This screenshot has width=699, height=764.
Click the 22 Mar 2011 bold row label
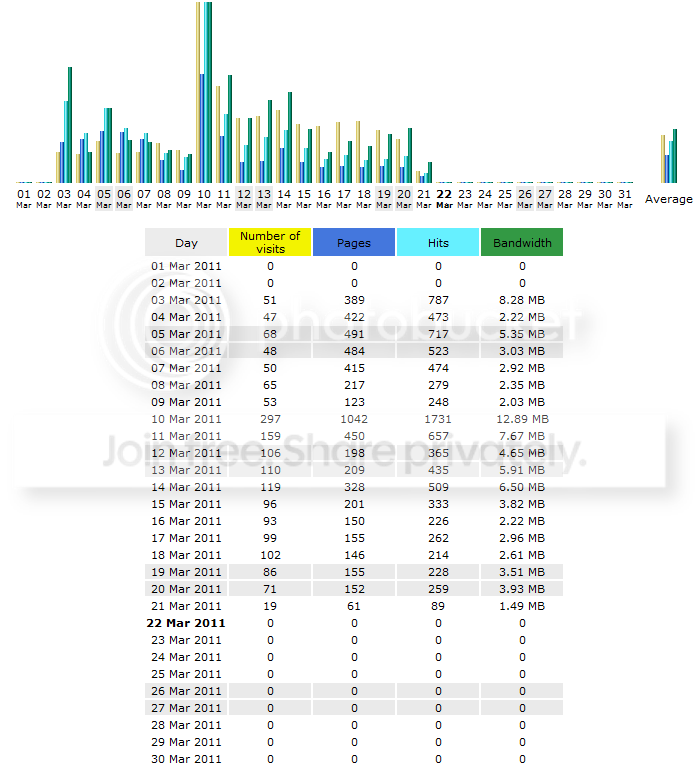pos(186,623)
